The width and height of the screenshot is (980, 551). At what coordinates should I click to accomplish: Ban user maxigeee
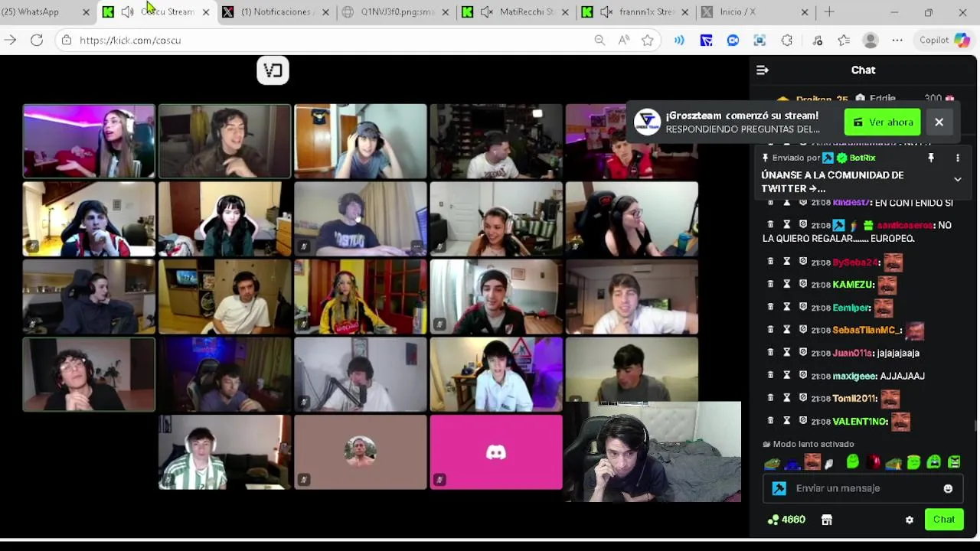[x=802, y=376]
